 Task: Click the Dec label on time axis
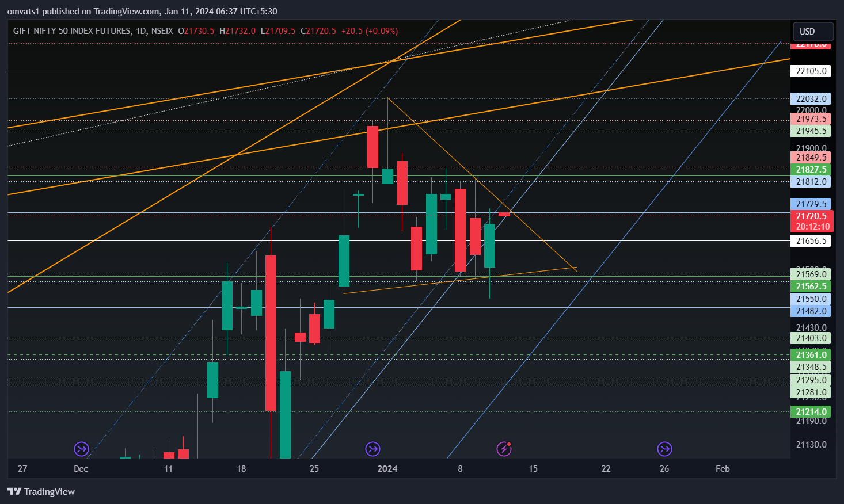coord(81,469)
